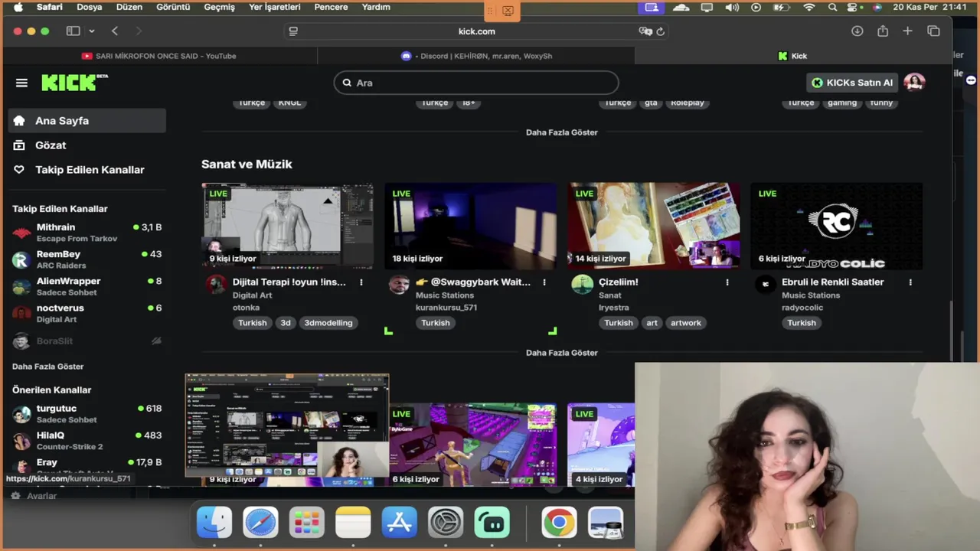Open Mithrain followed channel
This screenshot has width=980, height=551.
click(87, 233)
